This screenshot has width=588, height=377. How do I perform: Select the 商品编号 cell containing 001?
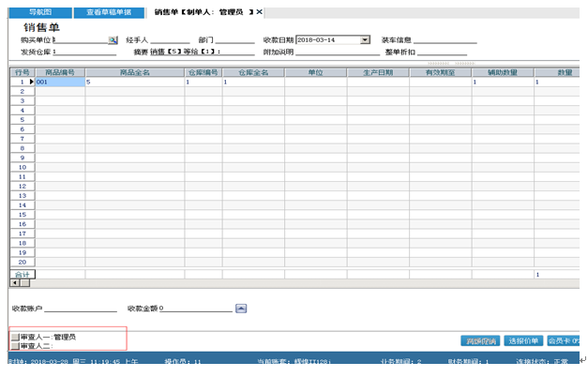pos(60,83)
